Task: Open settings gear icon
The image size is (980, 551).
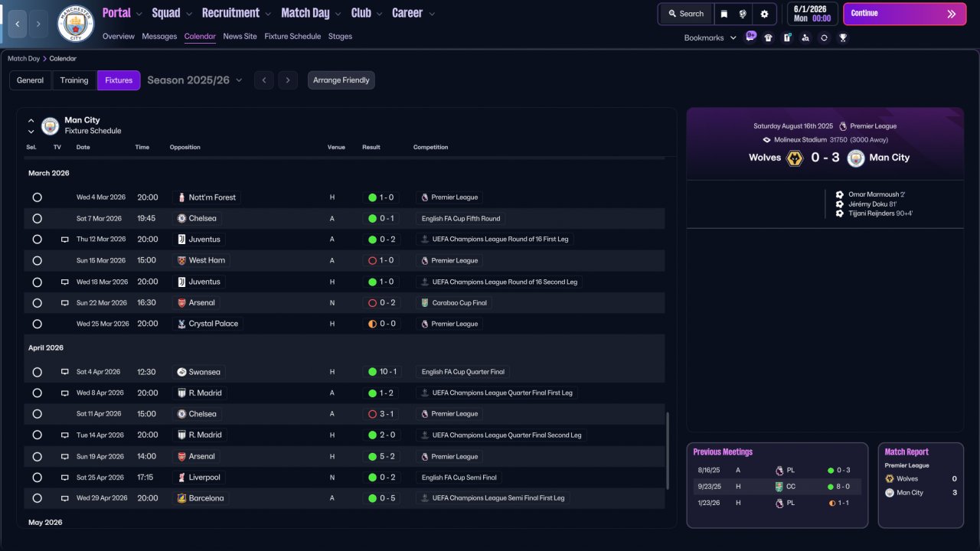Action: click(x=764, y=14)
